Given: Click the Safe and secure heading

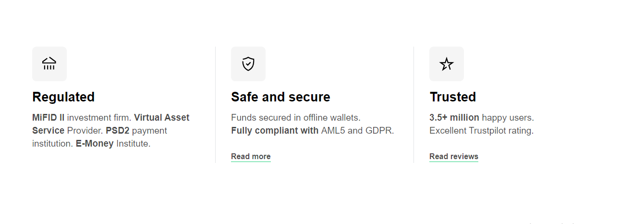Looking at the screenshot, I should coord(280,97).
